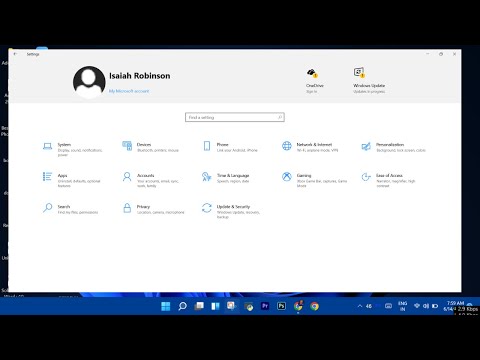Viewport: 480px width, 360px height.
Task: Open the touch keyboard tray icon
Action: point(388,306)
